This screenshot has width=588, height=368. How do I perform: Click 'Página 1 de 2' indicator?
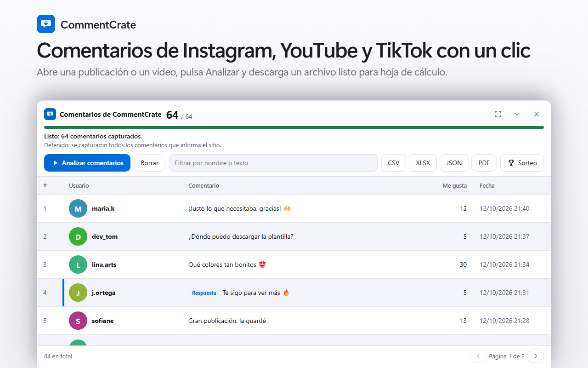507,356
